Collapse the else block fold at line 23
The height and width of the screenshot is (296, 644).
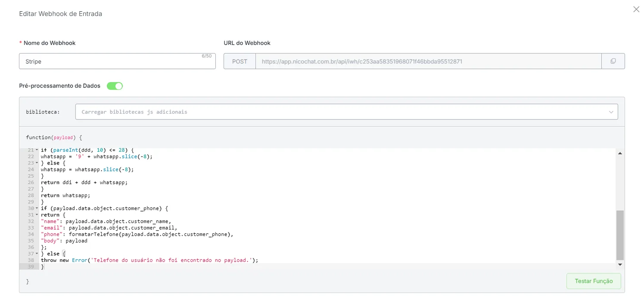[x=37, y=163]
